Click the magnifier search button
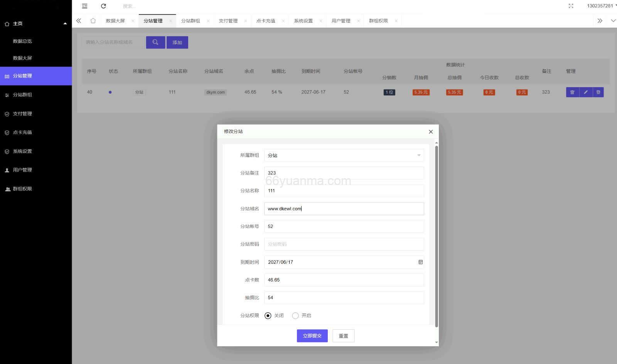 (x=155, y=42)
